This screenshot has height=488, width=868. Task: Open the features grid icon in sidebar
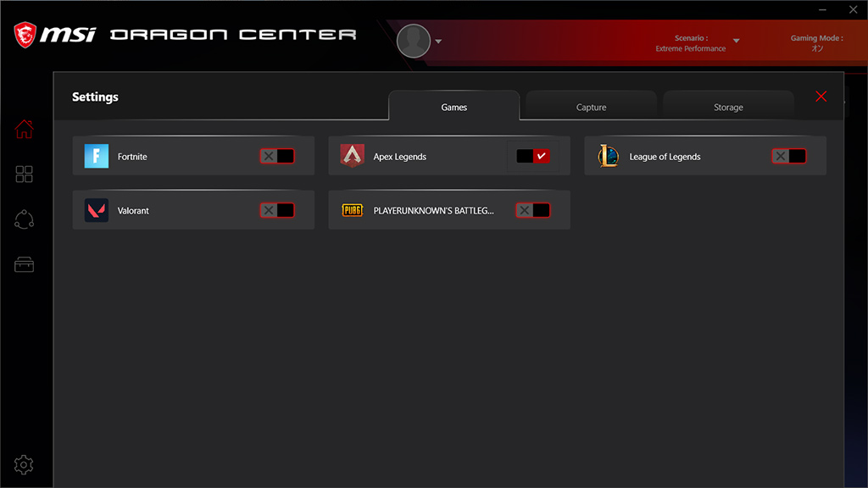point(24,175)
